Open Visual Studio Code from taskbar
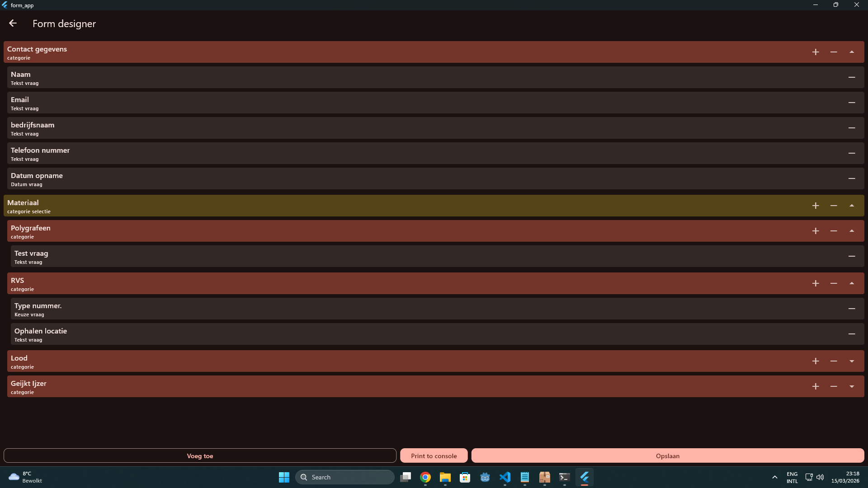Image resolution: width=868 pixels, height=488 pixels. (505, 477)
